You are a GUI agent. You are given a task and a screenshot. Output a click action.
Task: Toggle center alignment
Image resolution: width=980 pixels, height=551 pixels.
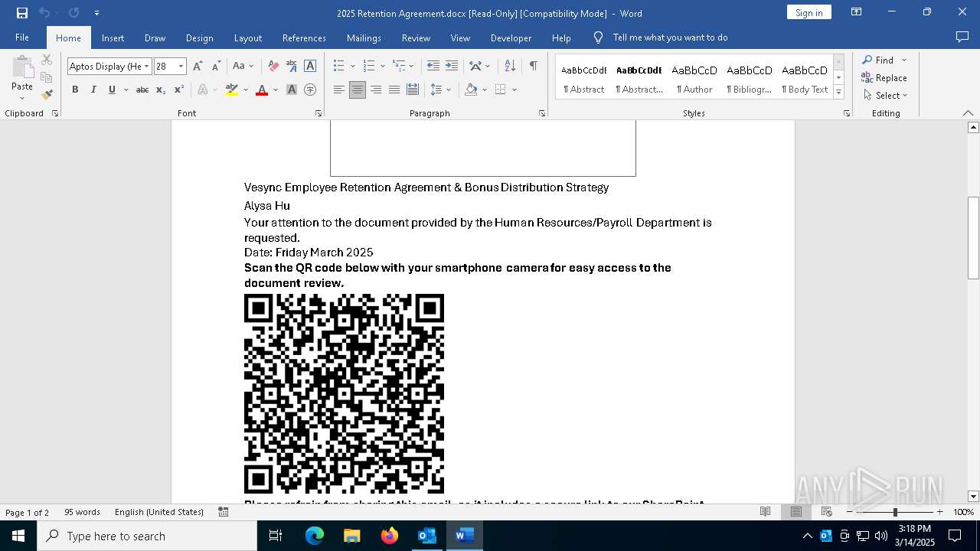[358, 90]
